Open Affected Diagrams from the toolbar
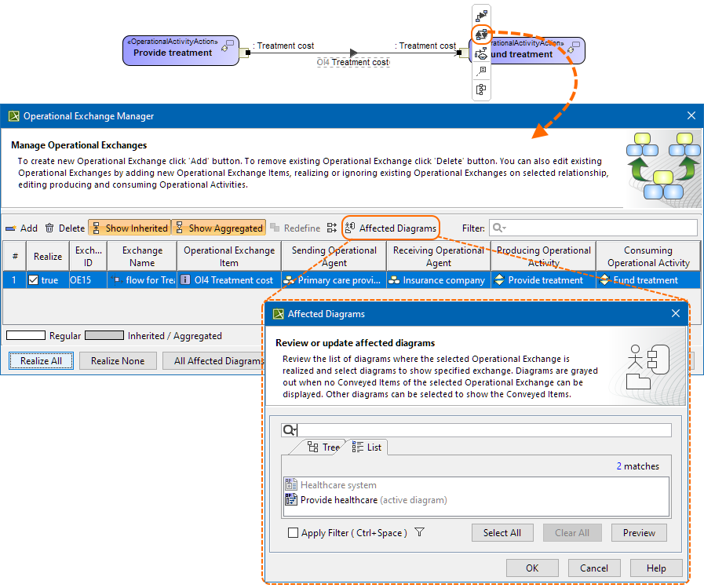This screenshot has height=588, width=704. pos(390,228)
